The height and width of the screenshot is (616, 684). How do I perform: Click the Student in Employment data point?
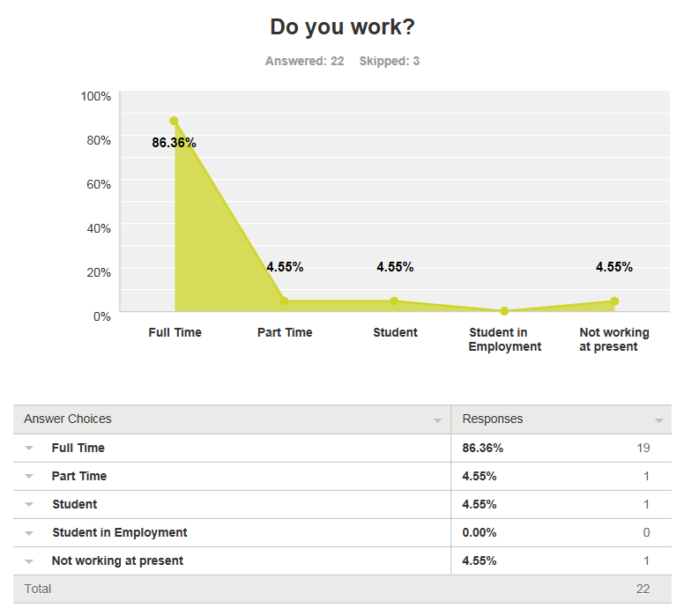coord(504,311)
